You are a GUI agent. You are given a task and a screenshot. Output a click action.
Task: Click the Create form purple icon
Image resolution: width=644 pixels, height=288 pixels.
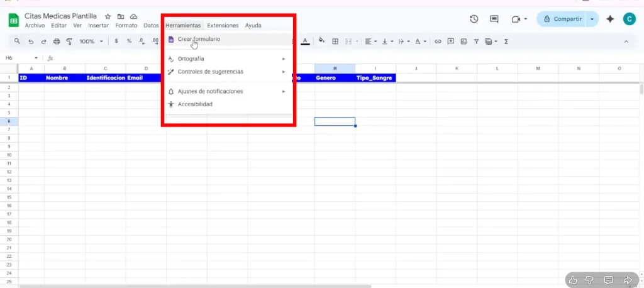click(x=171, y=40)
